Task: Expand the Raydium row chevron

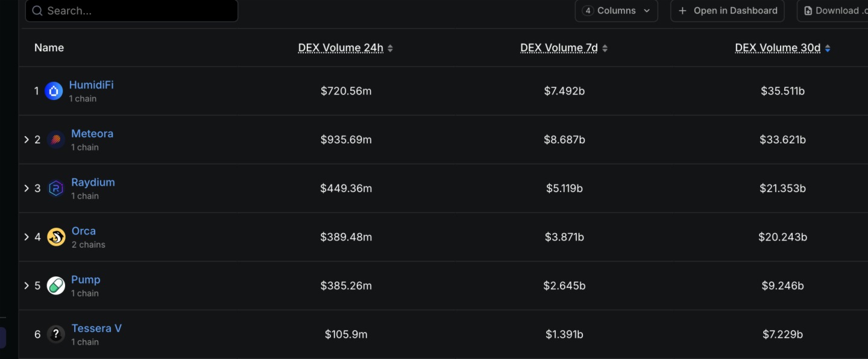Action: [x=27, y=189]
